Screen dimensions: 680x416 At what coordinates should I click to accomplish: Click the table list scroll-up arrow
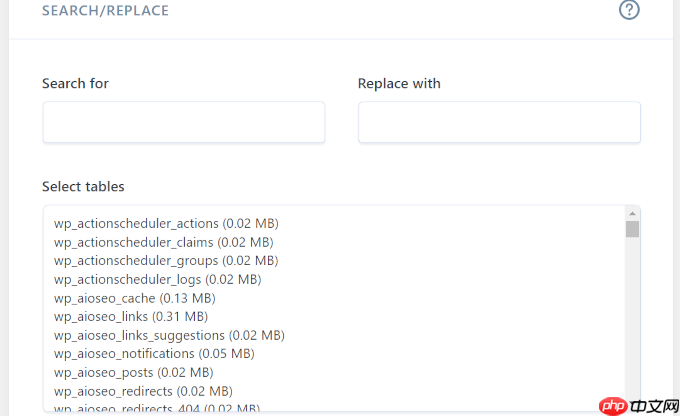click(632, 213)
